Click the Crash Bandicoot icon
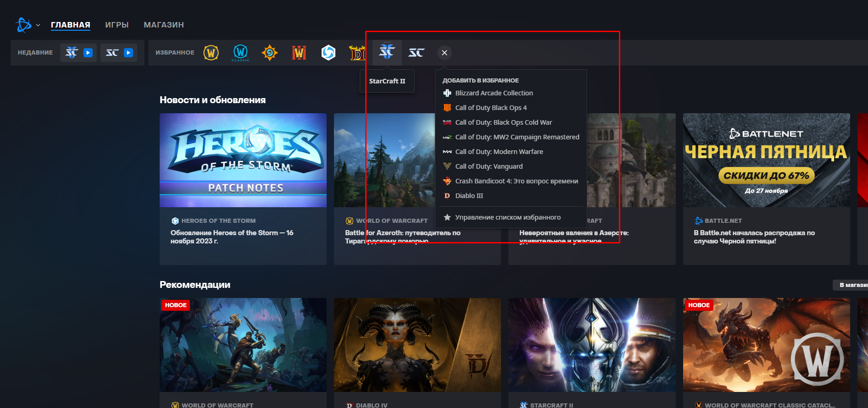This screenshot has height=408, width=868. pos(447,181)
